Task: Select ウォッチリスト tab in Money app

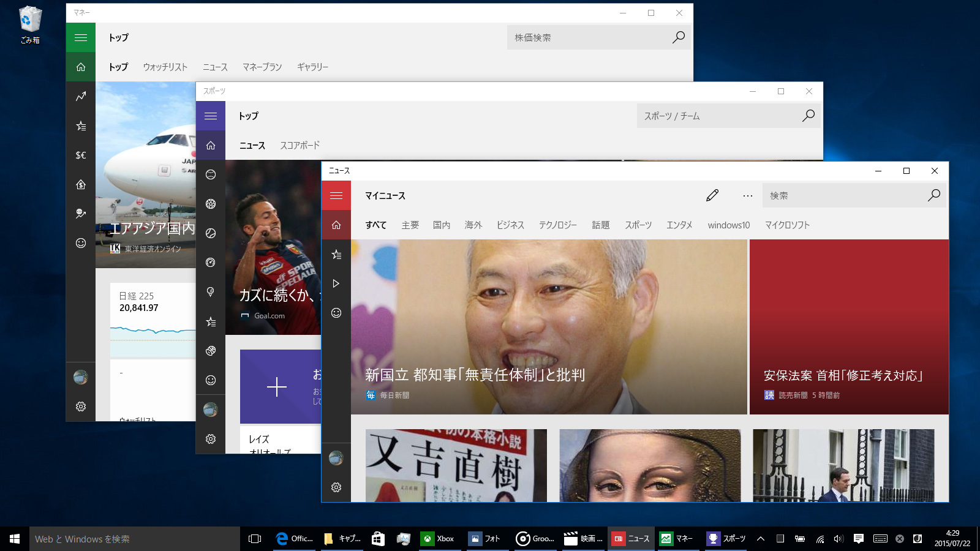Action: click(x=165, y=67)
